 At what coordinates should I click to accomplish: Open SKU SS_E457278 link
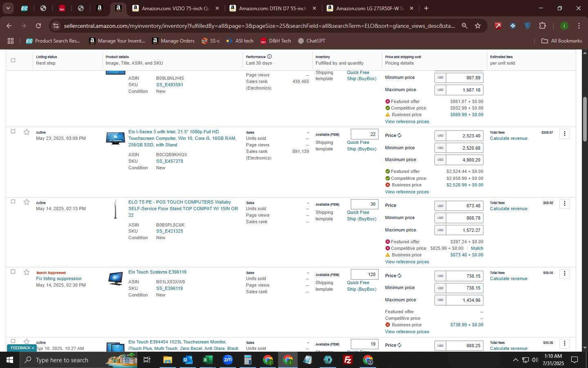click(x=169, y=161)
